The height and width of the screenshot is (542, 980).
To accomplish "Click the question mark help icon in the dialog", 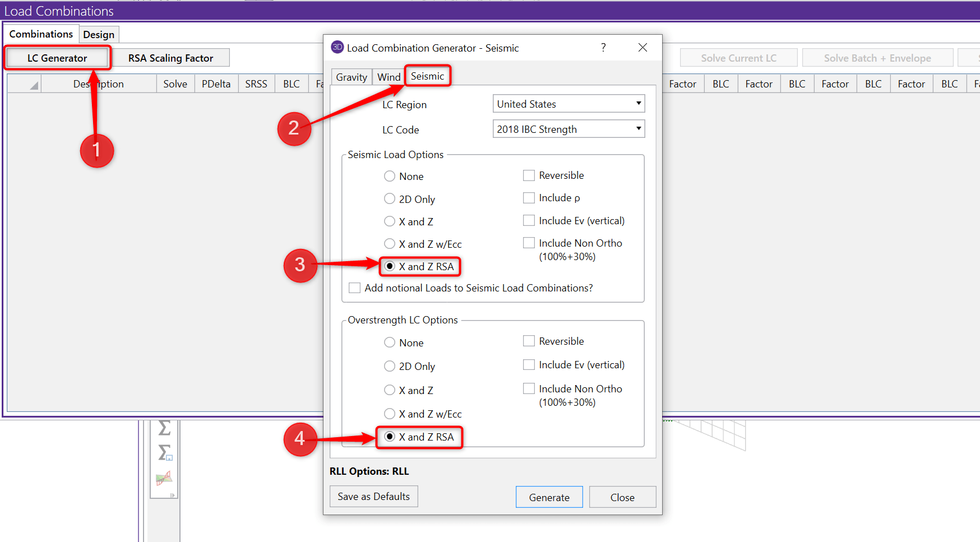I will 603,48.
